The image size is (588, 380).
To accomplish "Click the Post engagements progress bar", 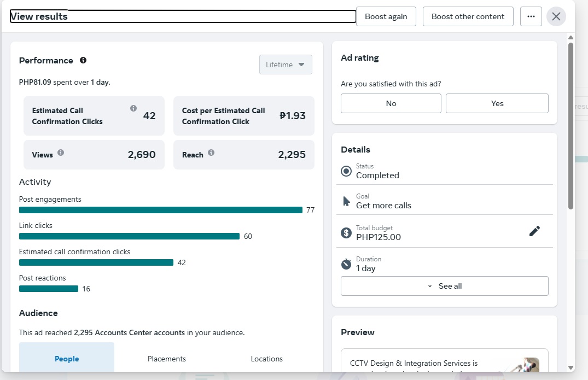I will (x=160, y=210).
